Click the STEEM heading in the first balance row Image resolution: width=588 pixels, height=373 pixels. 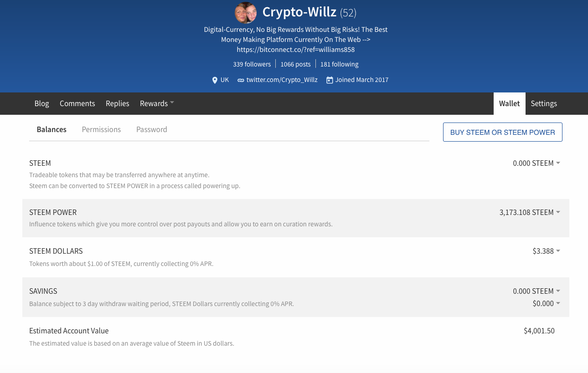[x=40, y=163]
